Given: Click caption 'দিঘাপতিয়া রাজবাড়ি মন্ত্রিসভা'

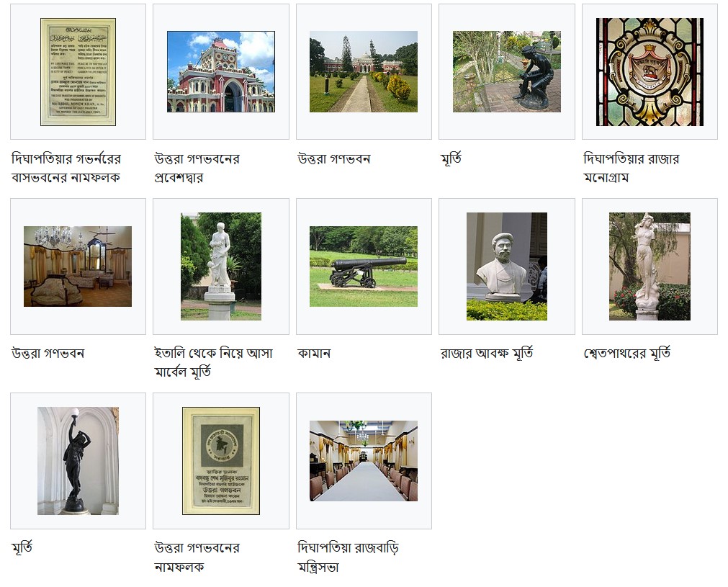Looking at the screenshot, I should pos(349,557).
